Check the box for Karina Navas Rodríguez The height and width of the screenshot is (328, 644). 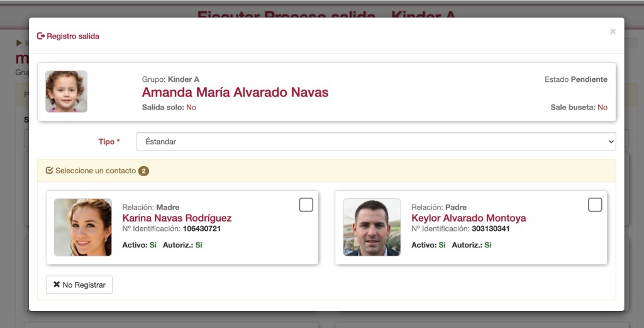[x=306, y=205]
